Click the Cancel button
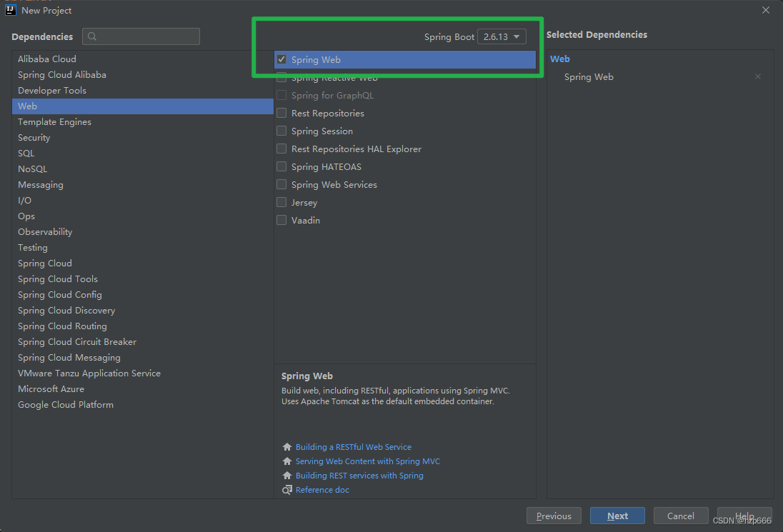The image size is (783, 532). pyautogui.click(x=681, y=516)
